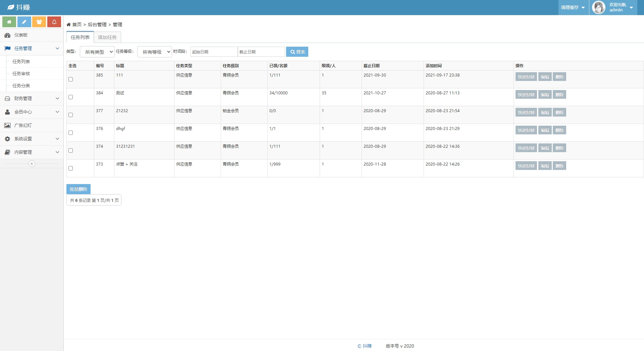Open the 所有等级 task level dropdown
Image resolution: width=644 pixels, height=351 pixels.
pyautogui.click(x=155, y=52)
